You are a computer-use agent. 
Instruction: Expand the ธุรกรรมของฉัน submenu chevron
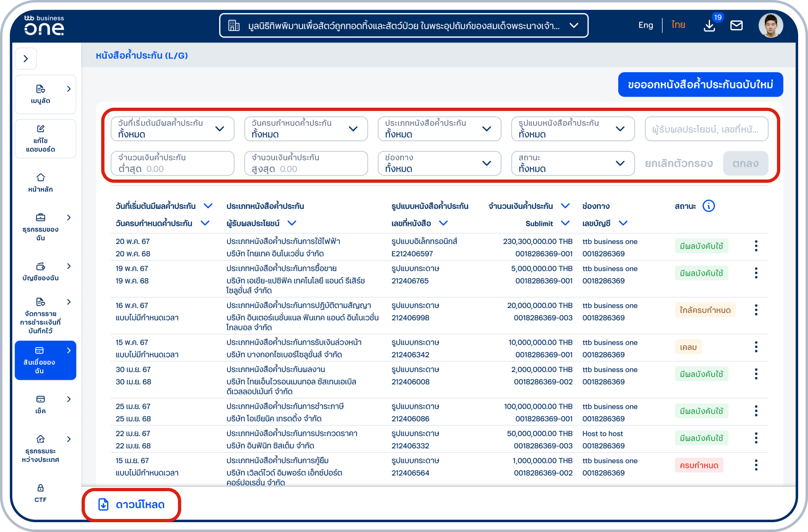point(69,217)
